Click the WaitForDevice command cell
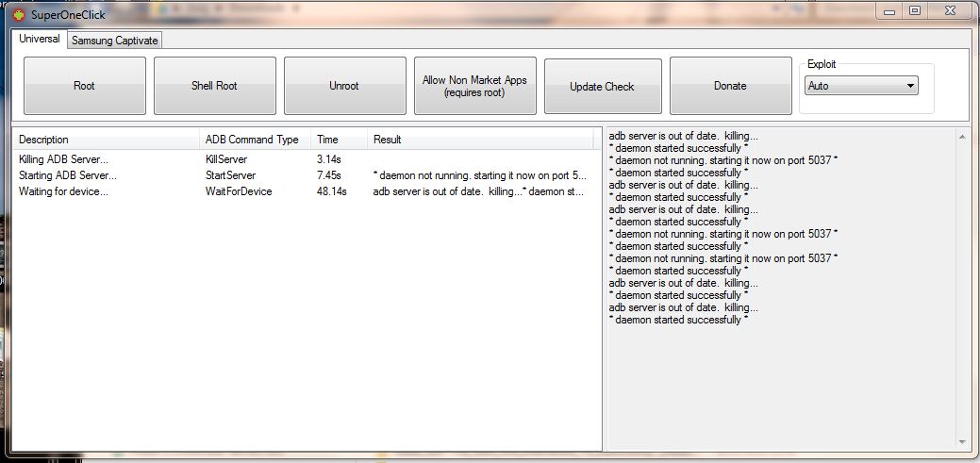 pyautogui.click(x=239, y=191)
